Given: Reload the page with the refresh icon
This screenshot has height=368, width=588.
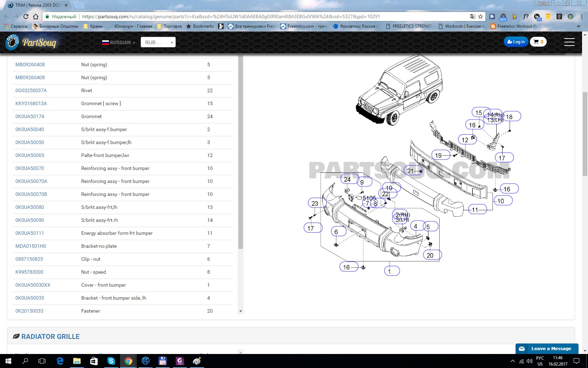Looking at the screenshot, I should (26, 16).
